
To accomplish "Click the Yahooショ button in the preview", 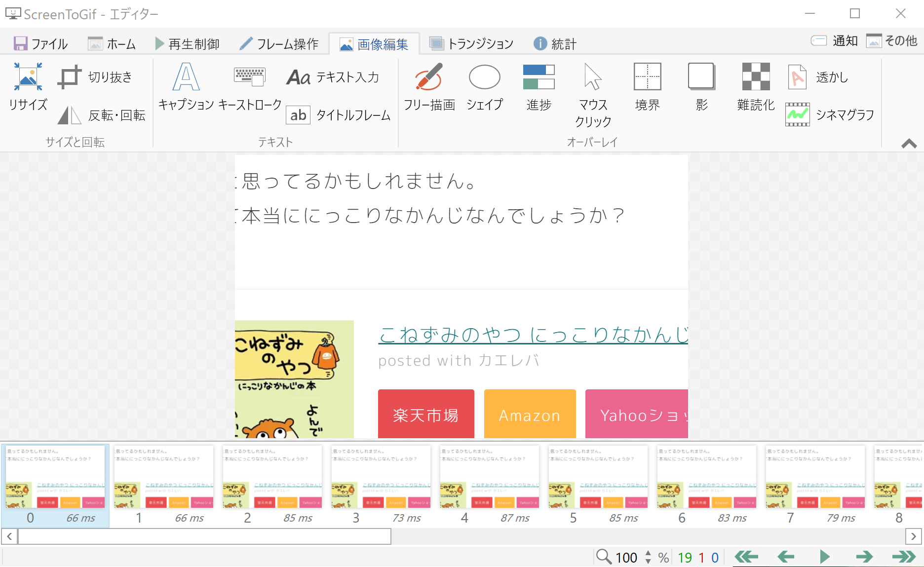I will [637, 414].
